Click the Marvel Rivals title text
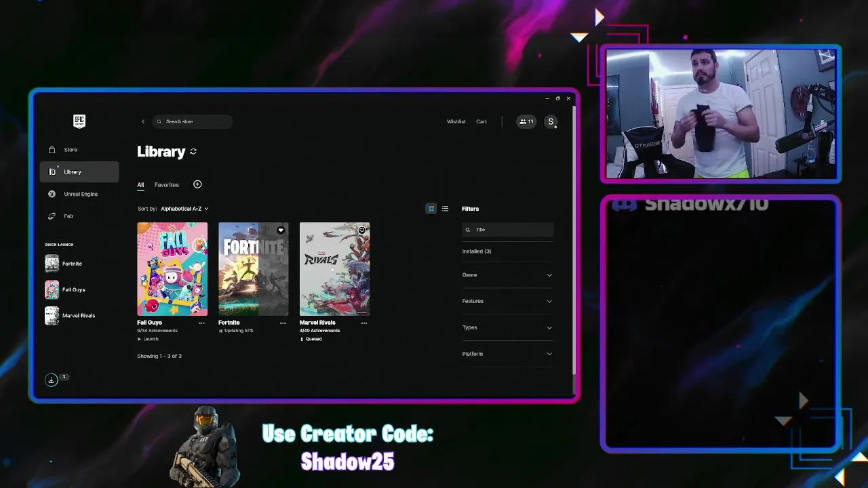The width and height of the screenshot is (868, 488). click(317, 323)
